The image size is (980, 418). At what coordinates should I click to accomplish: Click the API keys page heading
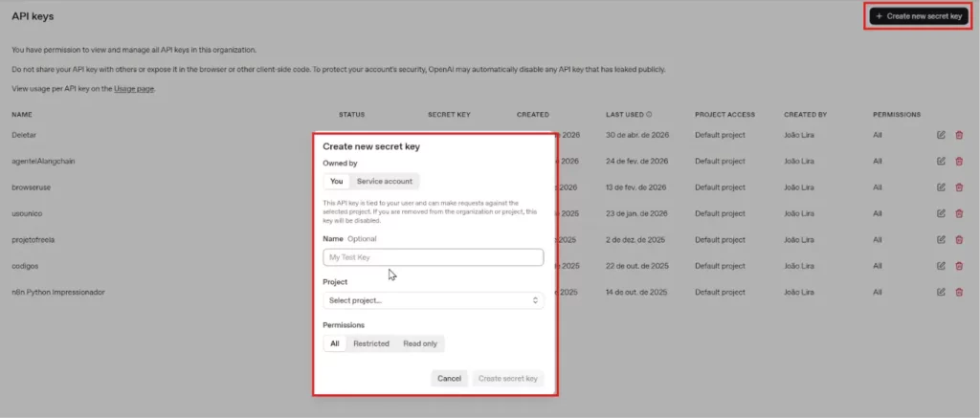[x=33, y=16]
